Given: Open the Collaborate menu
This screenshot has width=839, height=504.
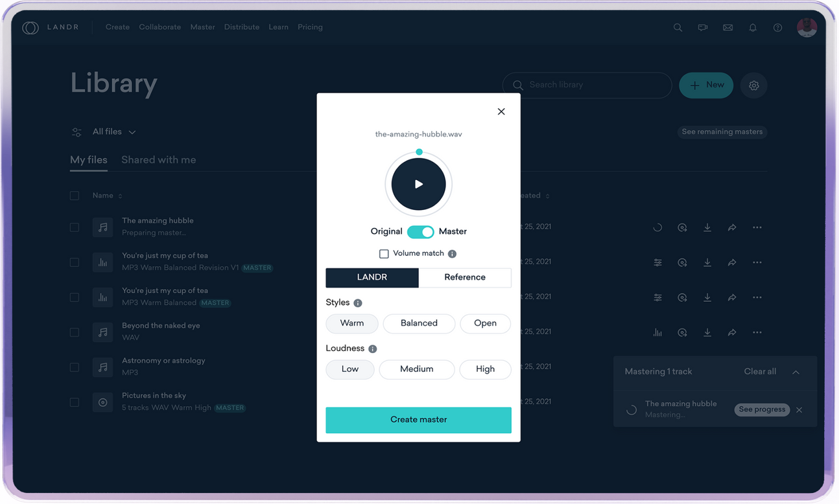Looking at the screenshot, I should point(160,27).
